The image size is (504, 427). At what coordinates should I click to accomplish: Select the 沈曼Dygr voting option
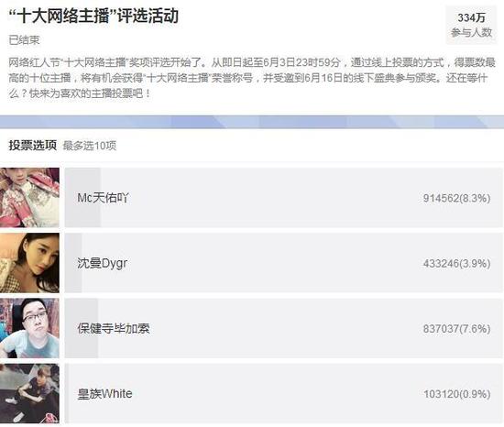(x=283, y=263)
